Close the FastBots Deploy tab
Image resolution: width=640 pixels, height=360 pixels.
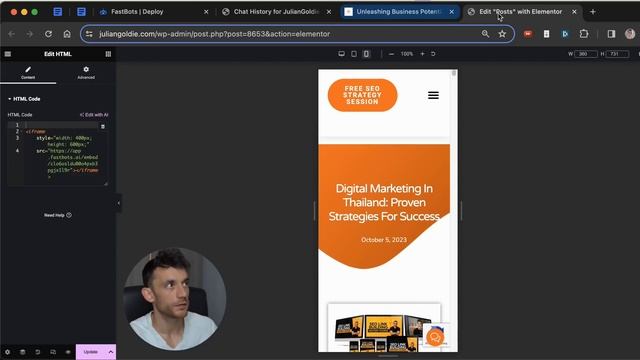[206, 12]
